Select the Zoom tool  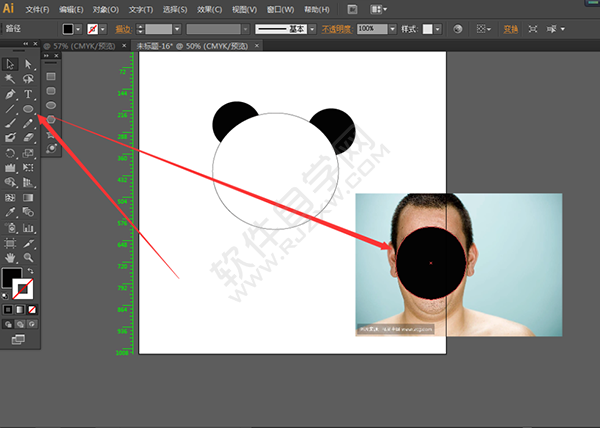click(x=28, y=257)
